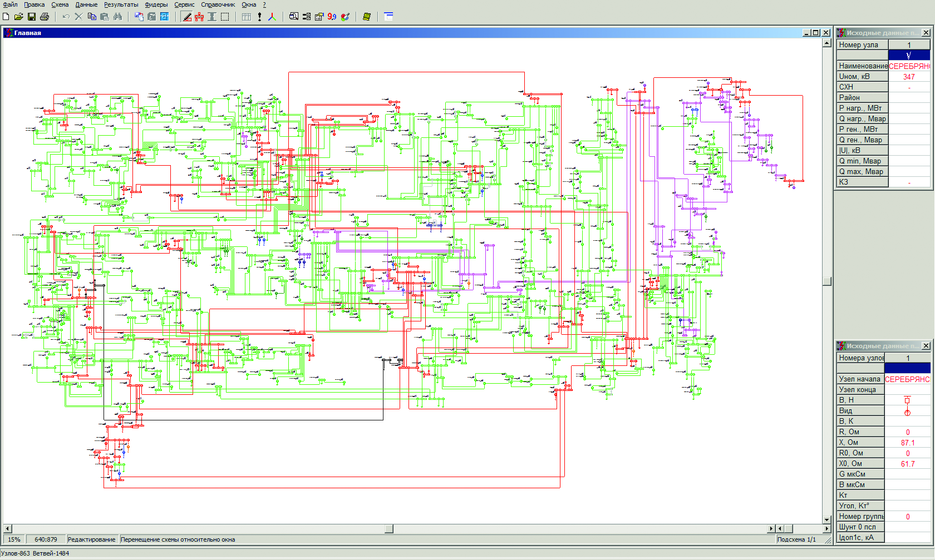Click the vertical scrollbar down arrow
Viewport: 935px width, 560px height.
click(827, 519)
